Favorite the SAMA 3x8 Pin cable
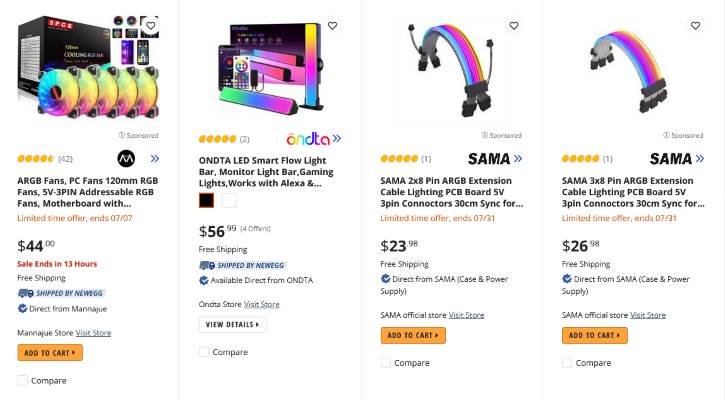This screenshot has height=400, width=725. click(695, 25)
